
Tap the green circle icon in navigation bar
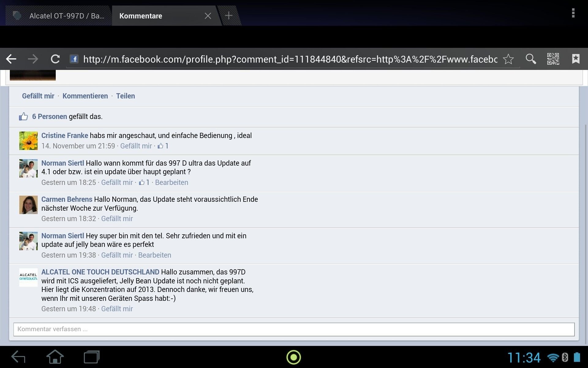point(294,357)
